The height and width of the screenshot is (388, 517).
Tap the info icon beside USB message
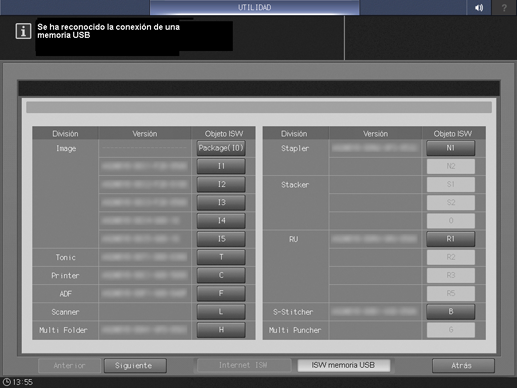pos(23,31)
